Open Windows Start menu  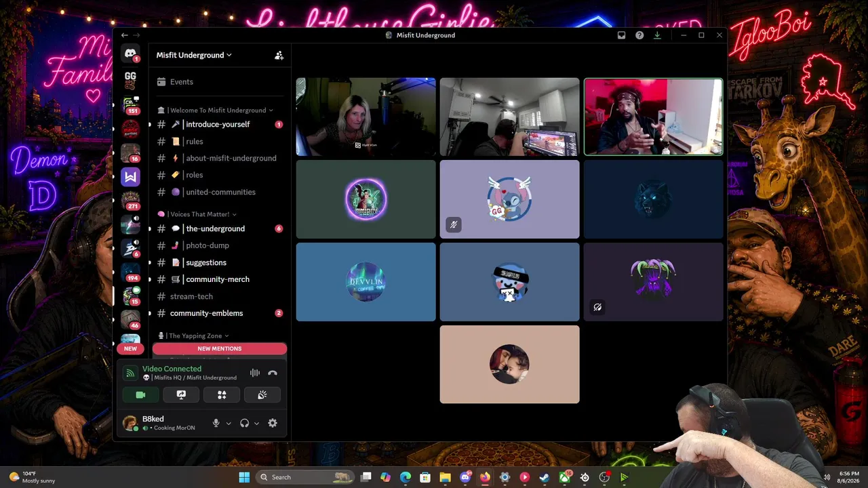pos(244,477)
